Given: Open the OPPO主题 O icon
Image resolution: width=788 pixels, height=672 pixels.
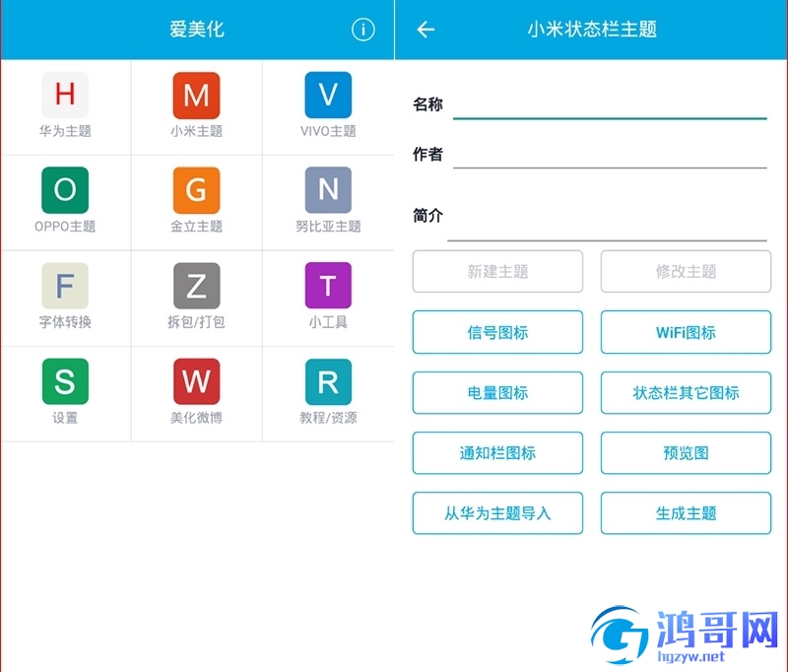Looking at the screenshot, I should pos(65,189).
